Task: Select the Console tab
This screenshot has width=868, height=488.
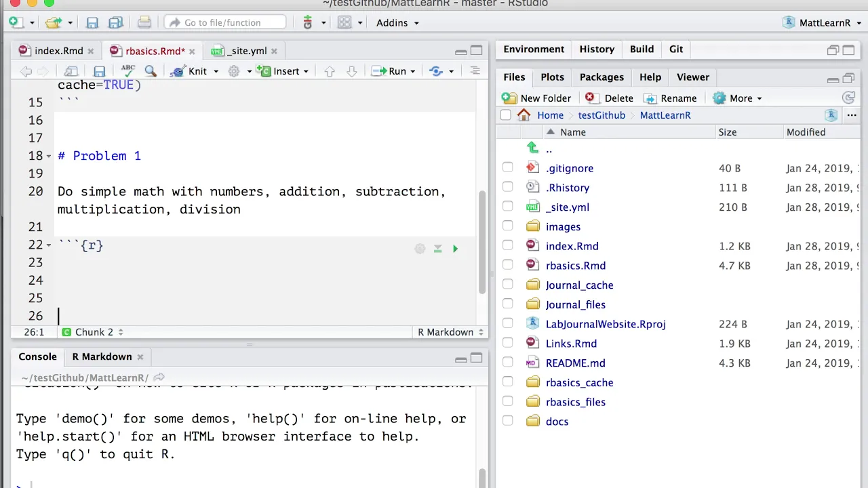Action: coord(37,357)
